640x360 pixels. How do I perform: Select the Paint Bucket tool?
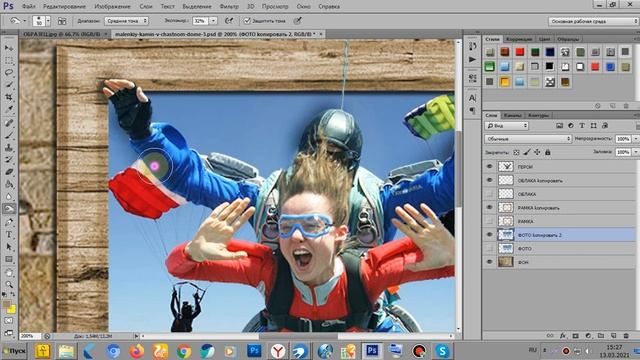(9, 184)
